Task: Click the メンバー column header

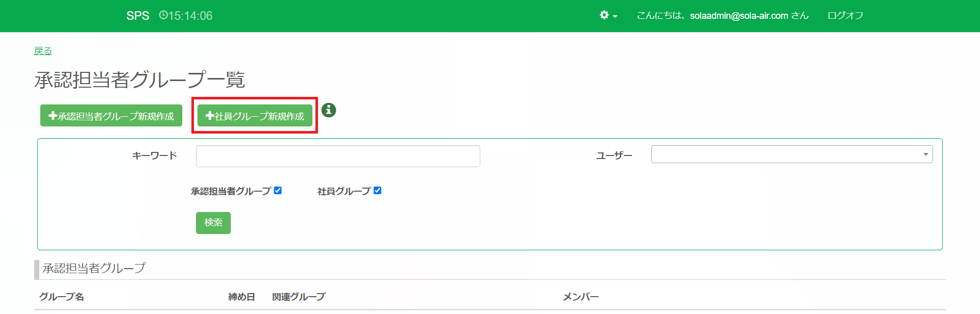Action: click(581, 297)
